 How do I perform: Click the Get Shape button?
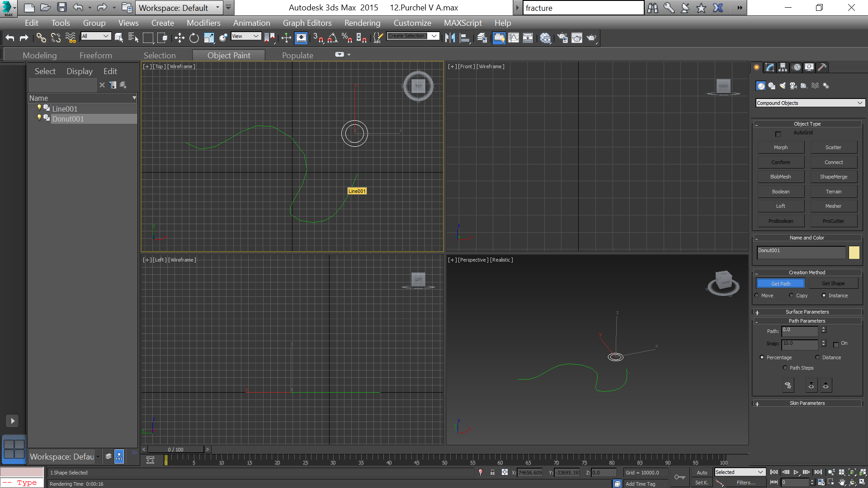pyautogui.click(x=833, y=283)
